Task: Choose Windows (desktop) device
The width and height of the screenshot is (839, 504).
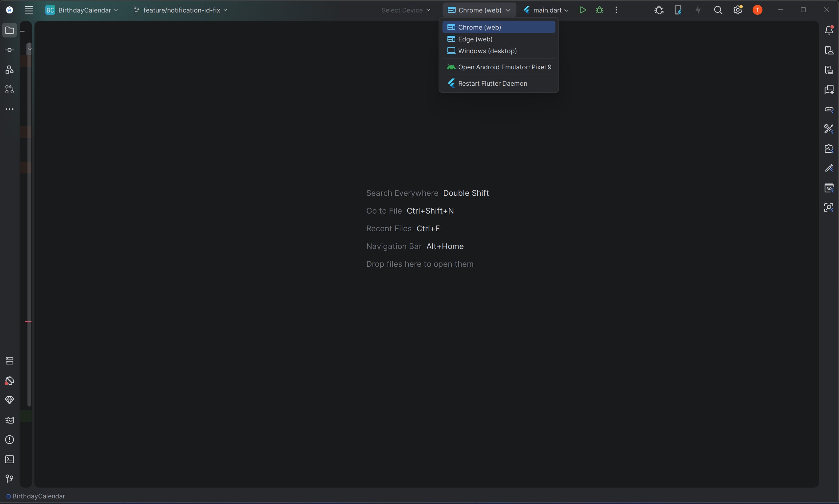Action: pos(499,51)
